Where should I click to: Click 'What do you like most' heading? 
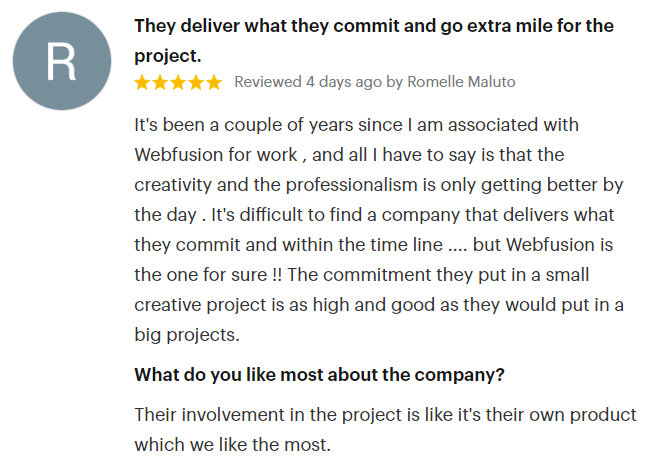coord(319,375)
